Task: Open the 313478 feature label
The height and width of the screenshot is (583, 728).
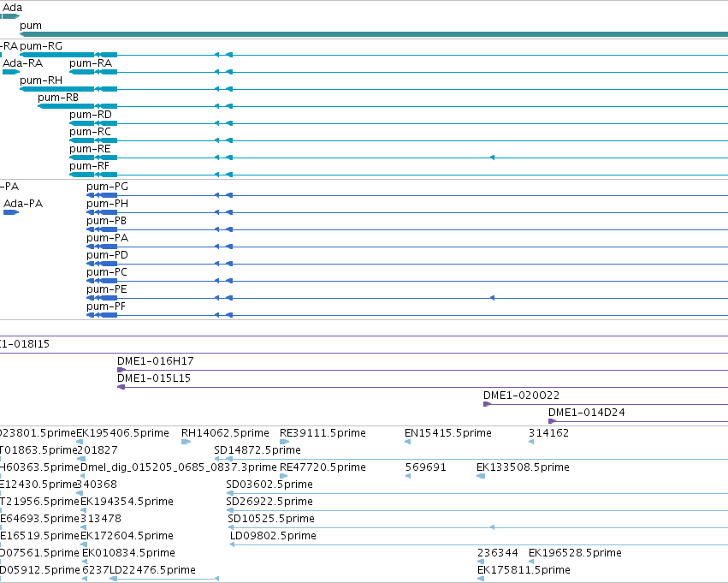Action: [101, 519]
